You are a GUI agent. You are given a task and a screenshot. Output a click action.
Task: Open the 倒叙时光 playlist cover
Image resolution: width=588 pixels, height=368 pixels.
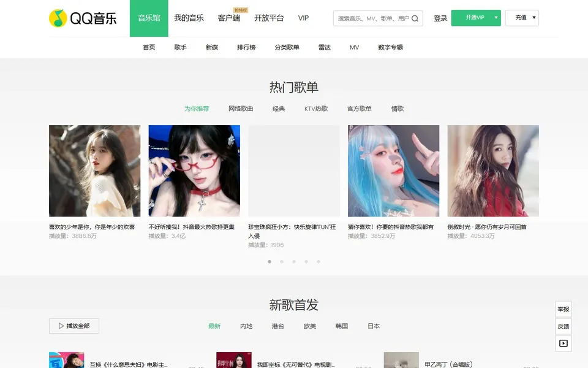493,171
